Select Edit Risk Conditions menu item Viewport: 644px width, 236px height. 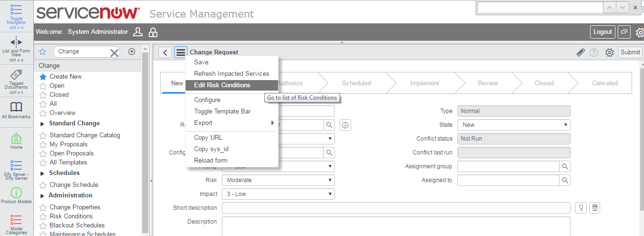232,85
